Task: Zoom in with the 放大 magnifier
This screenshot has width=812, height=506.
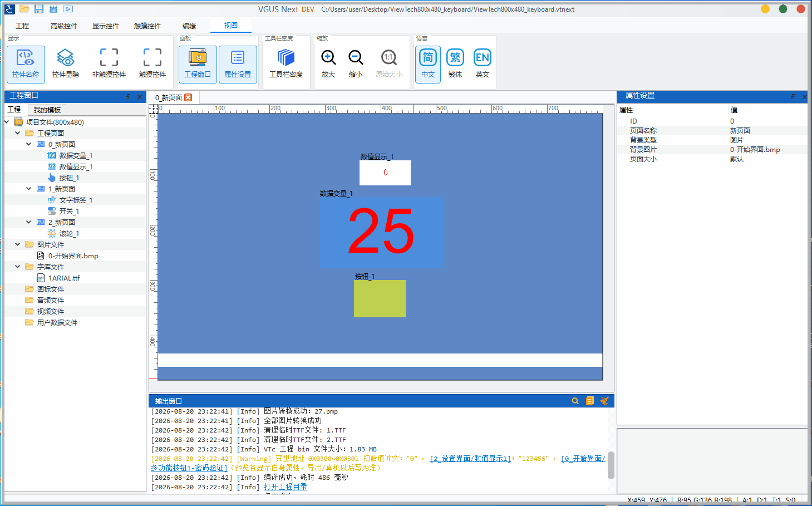Action: click(x=328, y=63)
